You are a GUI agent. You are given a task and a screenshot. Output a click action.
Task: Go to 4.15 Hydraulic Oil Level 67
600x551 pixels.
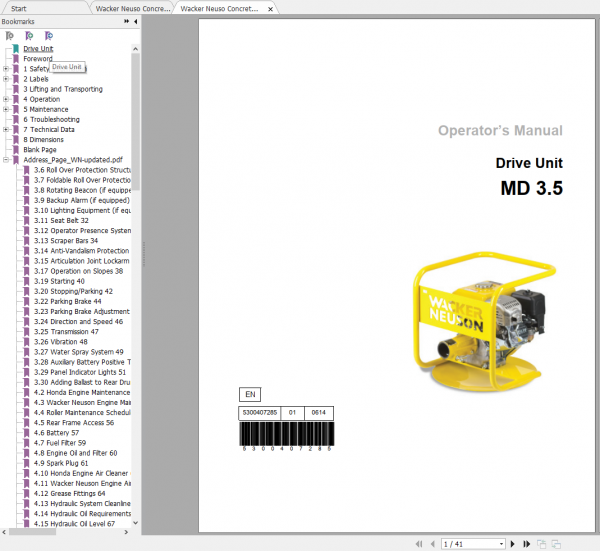(x=74, y=524)
